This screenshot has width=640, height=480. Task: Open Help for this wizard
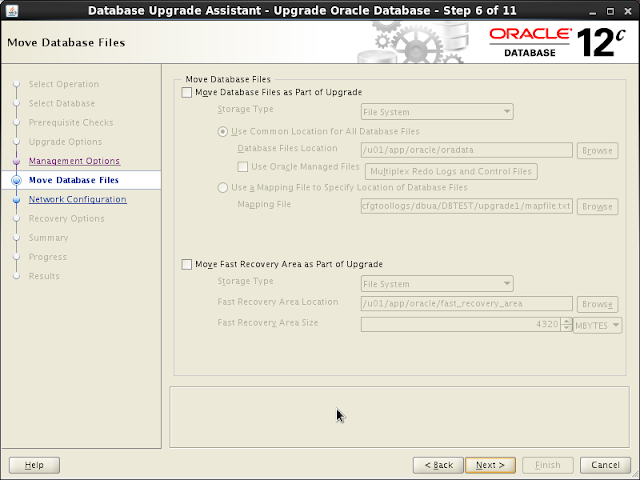(x=34, y=465)
